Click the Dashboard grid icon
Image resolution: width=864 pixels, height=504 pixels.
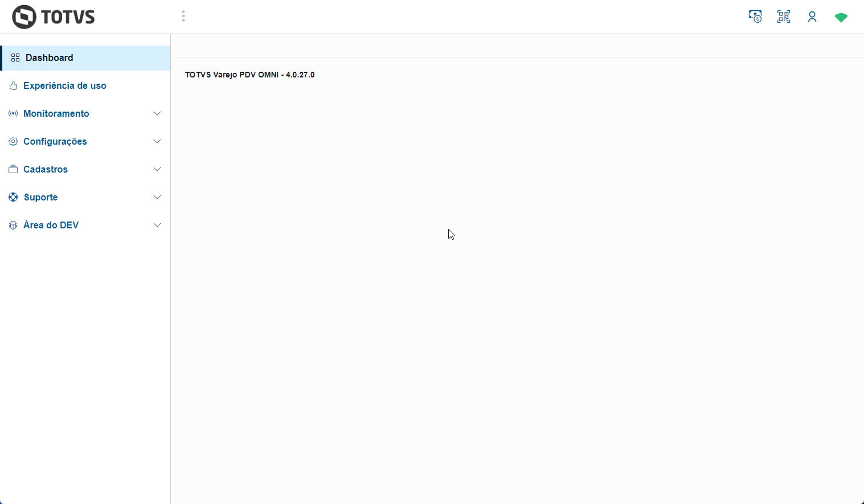point(15,58)
